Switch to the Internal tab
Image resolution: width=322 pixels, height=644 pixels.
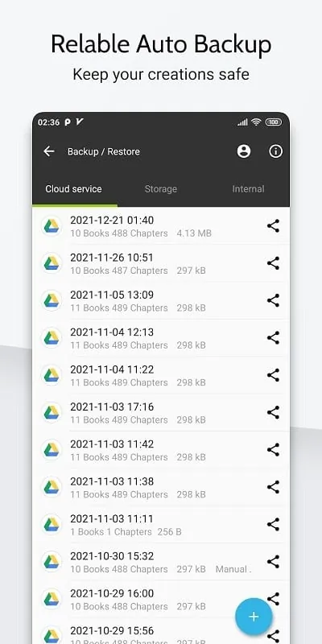click(x=248, y=189)
